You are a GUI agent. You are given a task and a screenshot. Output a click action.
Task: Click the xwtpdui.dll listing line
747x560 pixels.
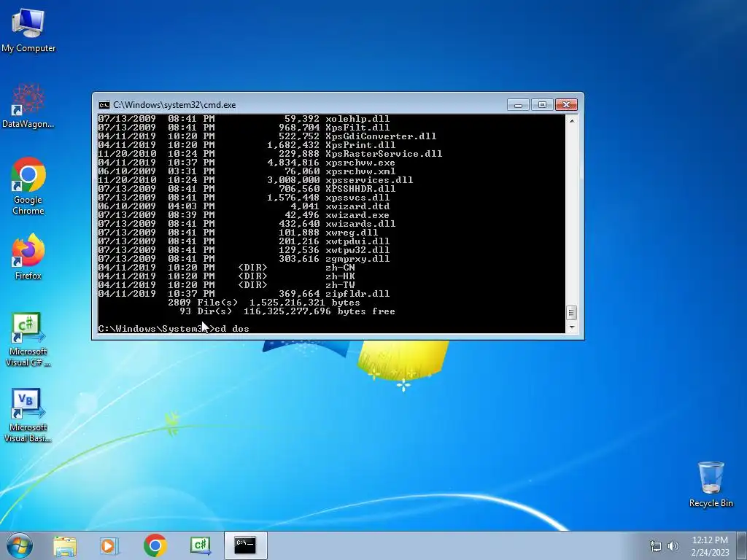click(x=244, y=241)
